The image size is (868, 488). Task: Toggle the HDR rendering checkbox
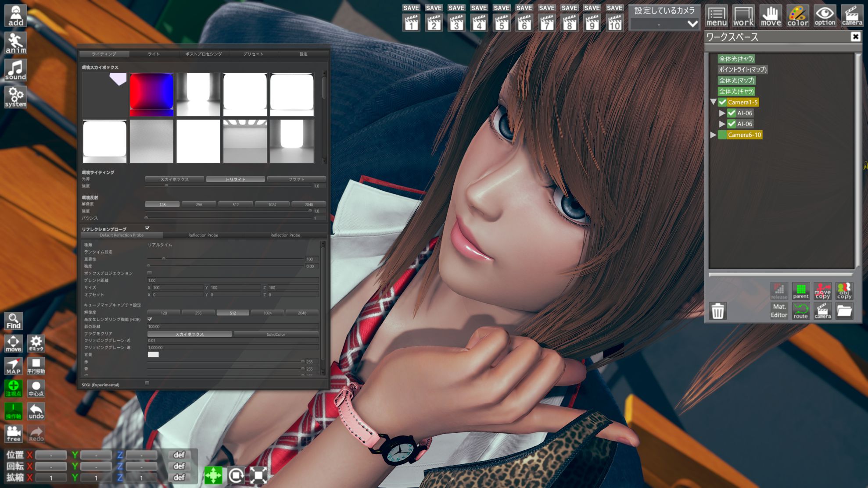150,319
